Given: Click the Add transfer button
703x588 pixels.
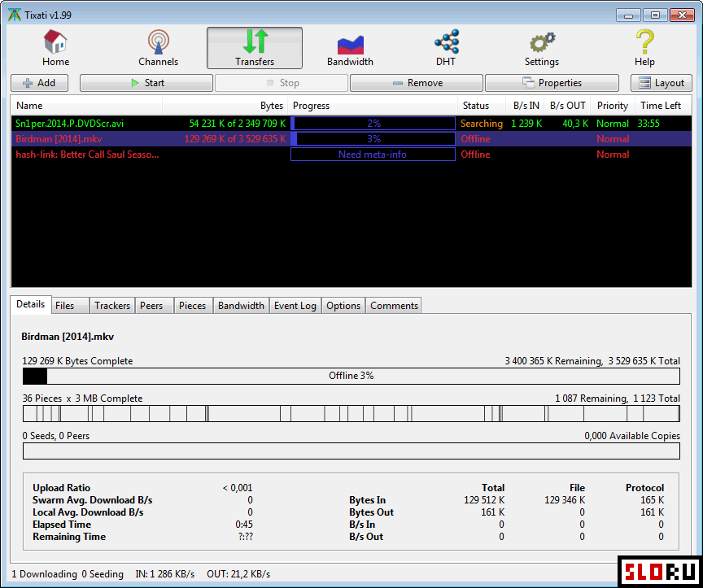Looking at the screenshot, I should [39, 83].
